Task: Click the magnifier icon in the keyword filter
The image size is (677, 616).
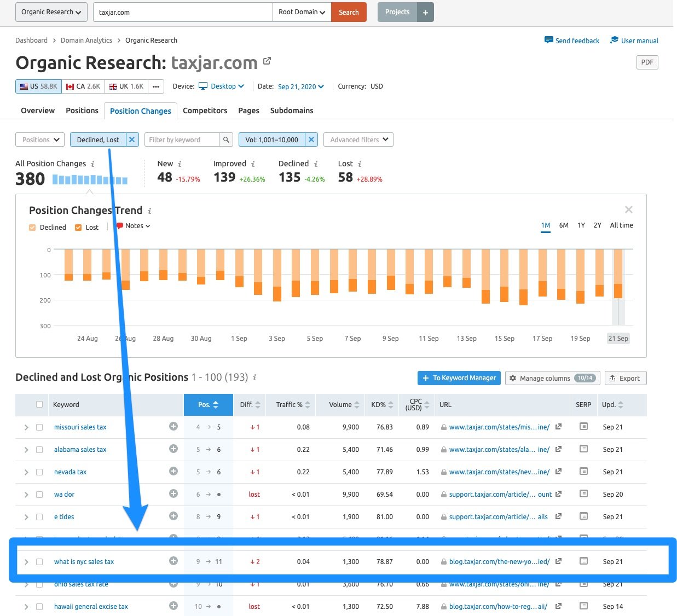Action: coord(226,140)
